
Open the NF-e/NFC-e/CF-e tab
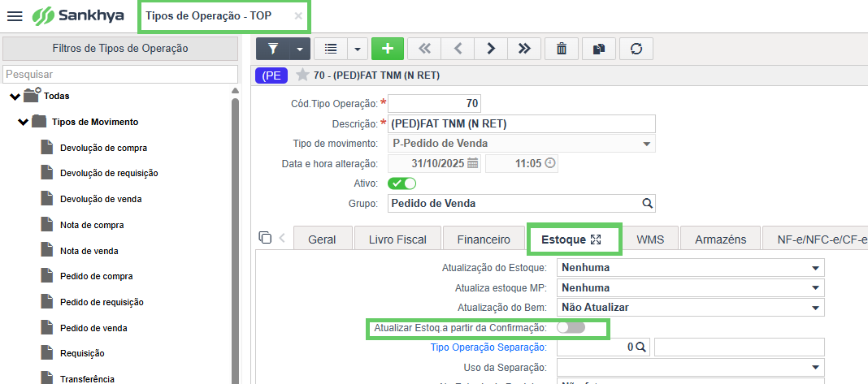(x=815, y=239)
